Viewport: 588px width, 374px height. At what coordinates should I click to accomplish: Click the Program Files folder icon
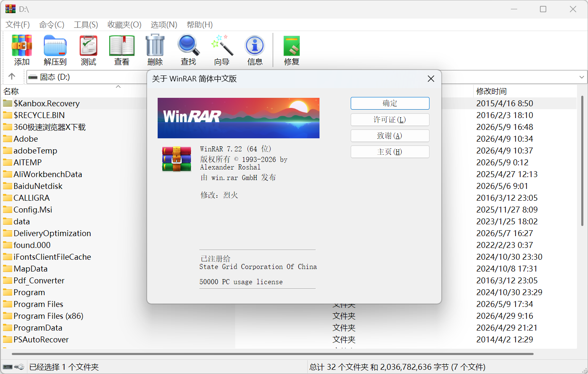click(8, 304)
